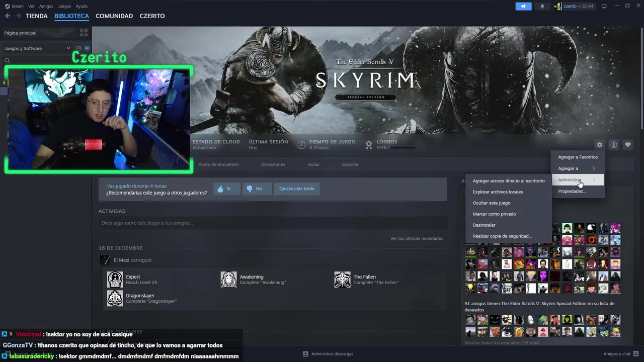
Task: Select Ocultar este juego
Action: [509, 203]
